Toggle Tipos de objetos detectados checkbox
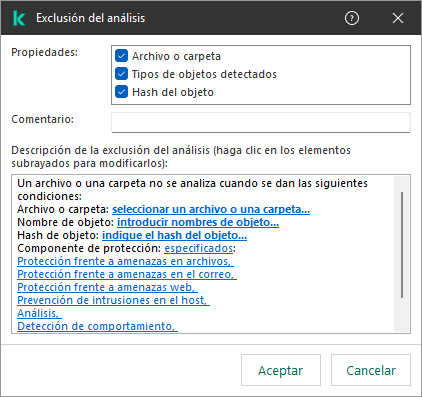The width and height of the screenshot is (422, 397). [x=121, y=74]
